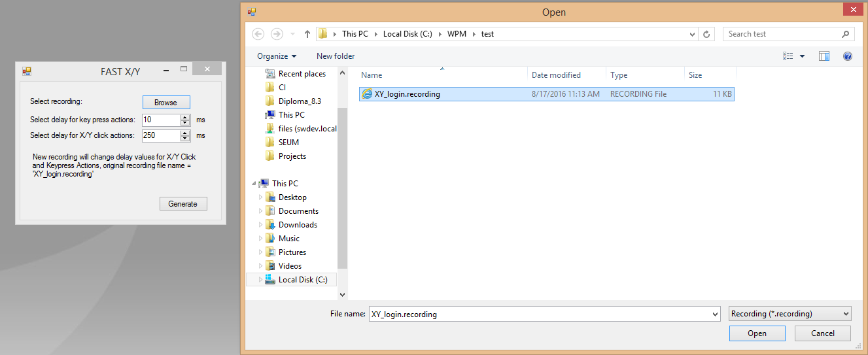Expand the Local Disk (C:) node
The width and height of the screenshot is (868, 355).
(261, 280)
